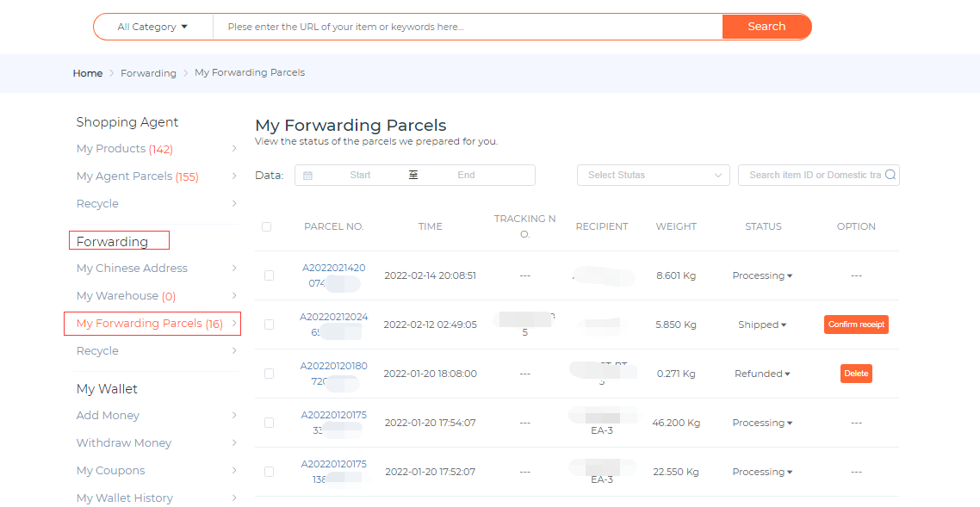This screenshot has width=980, height=507.
Task: Open the All Category dropdown
Action: [x=152, y=27]
